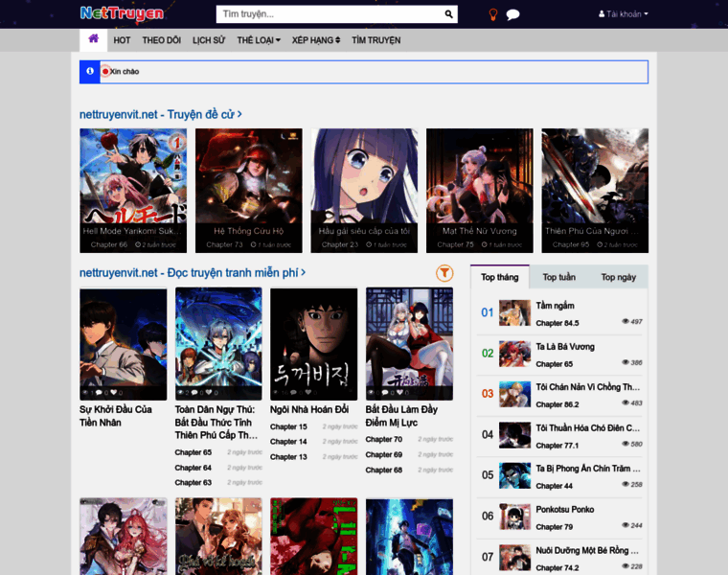Open Ponkotsu Ponko title link

[x=565, y=510]
